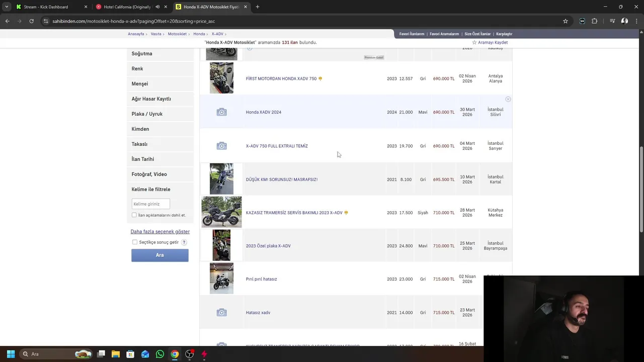Click the camera placeholder for Honda XADV 2024
Screen dimensions: 644x362
click(221, 112)
